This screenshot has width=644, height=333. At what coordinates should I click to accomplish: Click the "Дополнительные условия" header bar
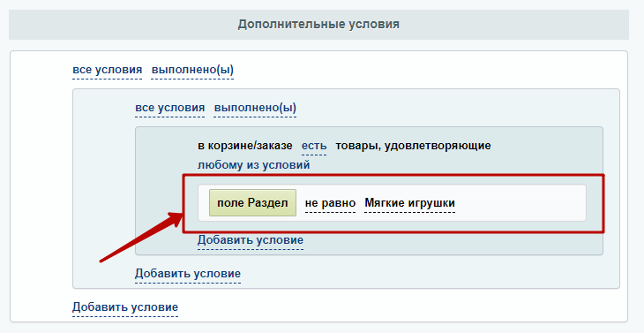[x=318, y=24]
